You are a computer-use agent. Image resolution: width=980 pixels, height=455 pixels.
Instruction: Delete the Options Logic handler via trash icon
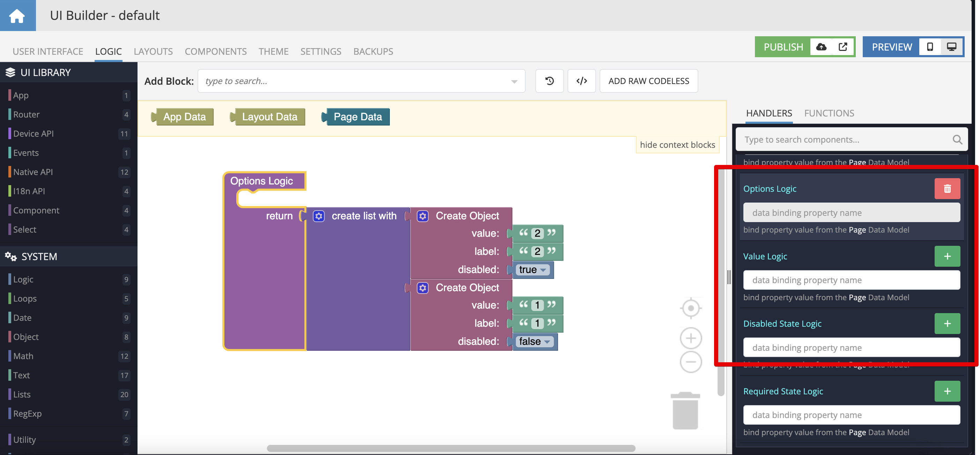click(x=947, y=188)
